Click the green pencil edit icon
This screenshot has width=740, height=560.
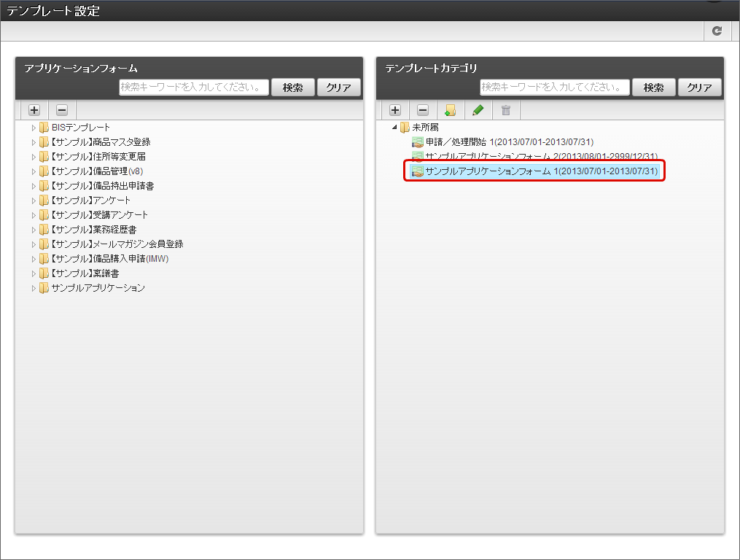pos(478,110)
